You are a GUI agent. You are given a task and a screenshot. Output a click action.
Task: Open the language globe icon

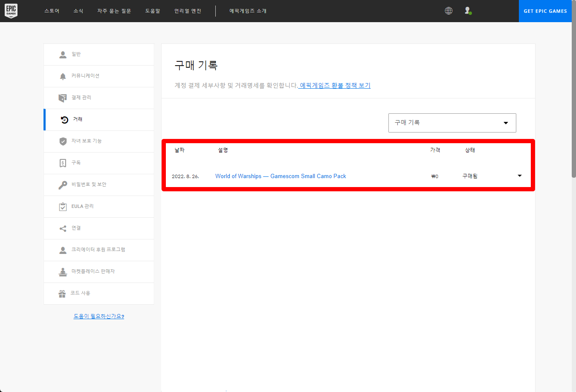pos(449,11)
